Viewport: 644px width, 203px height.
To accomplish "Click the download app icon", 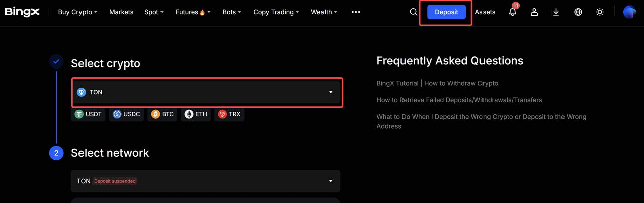I will 556,12.
